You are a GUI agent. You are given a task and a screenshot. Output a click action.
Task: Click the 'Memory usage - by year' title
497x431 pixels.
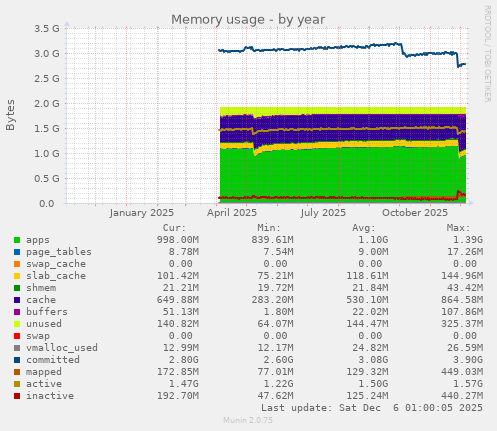(x=248, y=20)
